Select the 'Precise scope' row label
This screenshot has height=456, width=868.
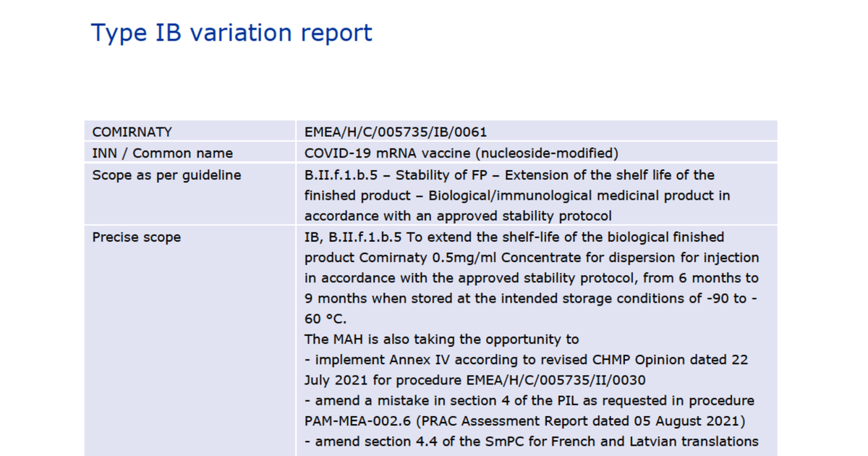pos(137,237)
